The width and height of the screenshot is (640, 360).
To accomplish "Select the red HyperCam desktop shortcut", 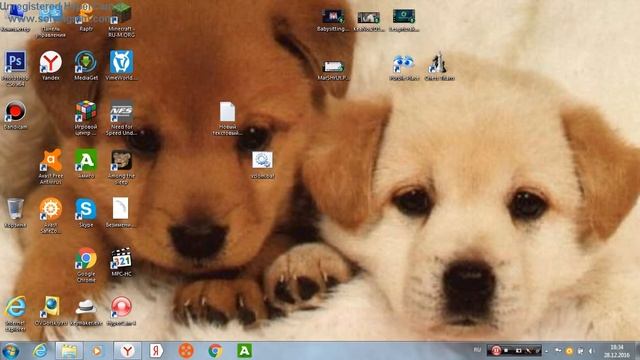I will tap(121, 311).
